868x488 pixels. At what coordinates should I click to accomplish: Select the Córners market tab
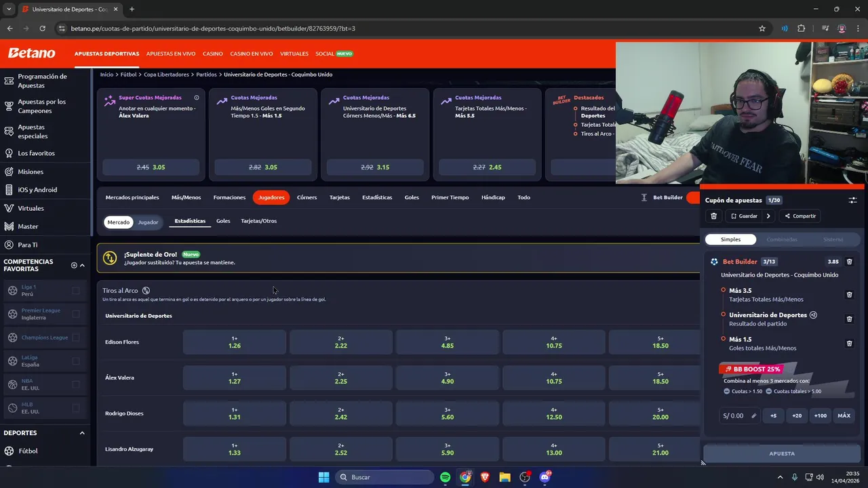tap(307, 197)
